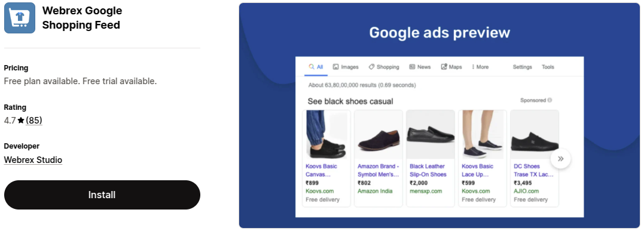Click the mensxp.com seller text
644x231 pixels.
[426, 191]
